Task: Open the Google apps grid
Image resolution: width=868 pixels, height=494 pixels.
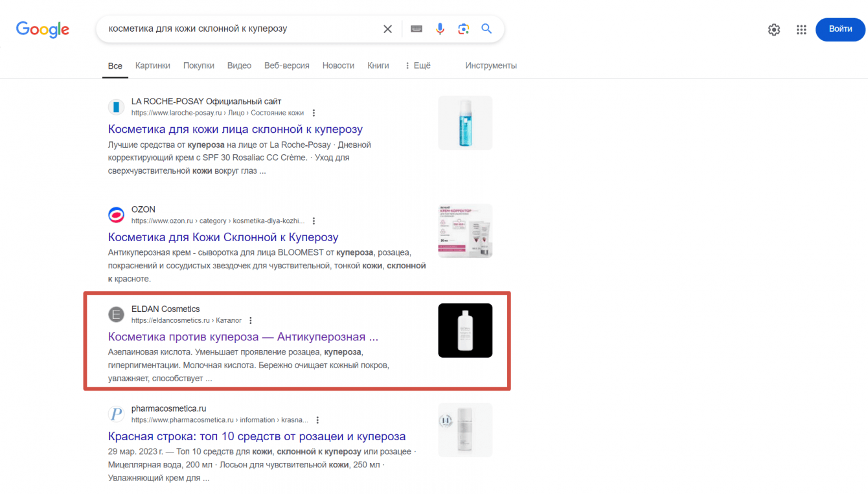Action: (x=801, y=29)
